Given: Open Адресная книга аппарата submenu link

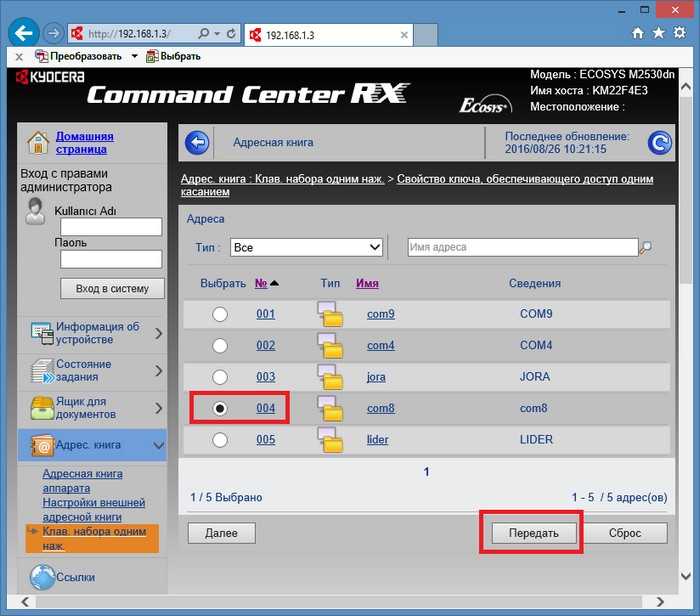Looking at the screenshot, I should pos(83,481).
